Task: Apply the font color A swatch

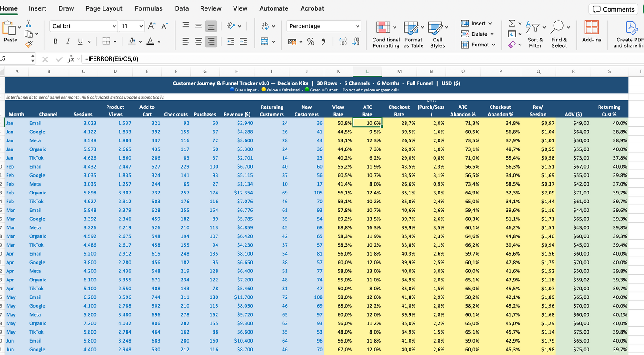Action: 150,41
